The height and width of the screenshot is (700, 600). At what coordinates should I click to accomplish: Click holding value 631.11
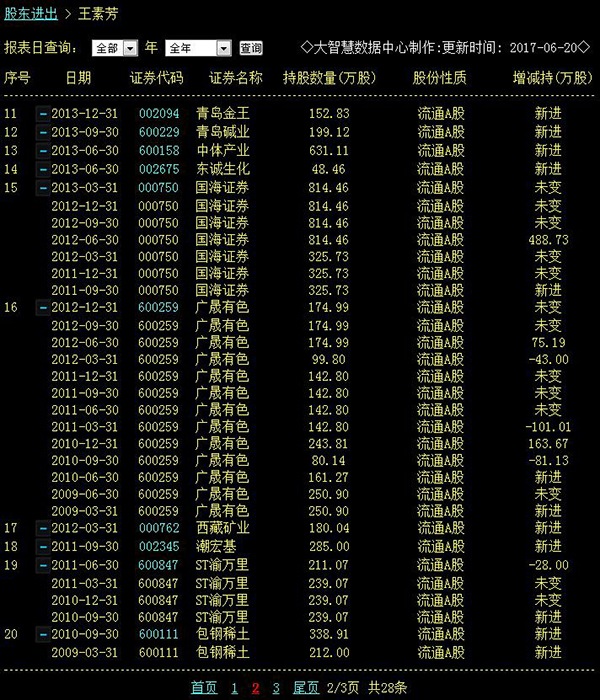(x=329, y=151)
